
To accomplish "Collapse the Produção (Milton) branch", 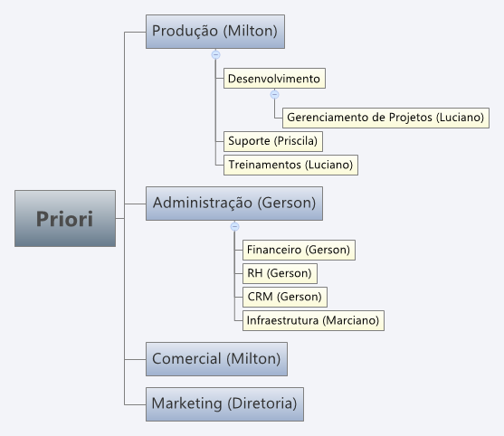I will 215,54.
